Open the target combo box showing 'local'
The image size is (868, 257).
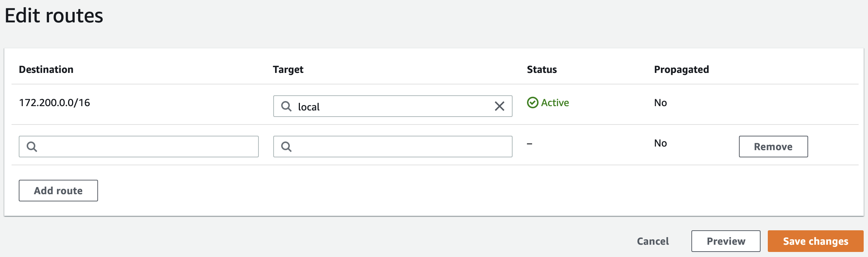(x=393, y=106)
